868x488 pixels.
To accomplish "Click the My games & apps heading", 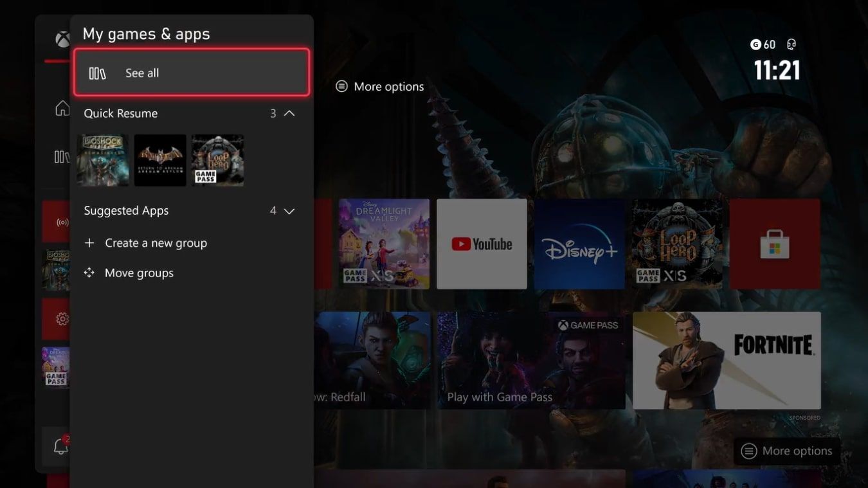I will coord(147,34).
